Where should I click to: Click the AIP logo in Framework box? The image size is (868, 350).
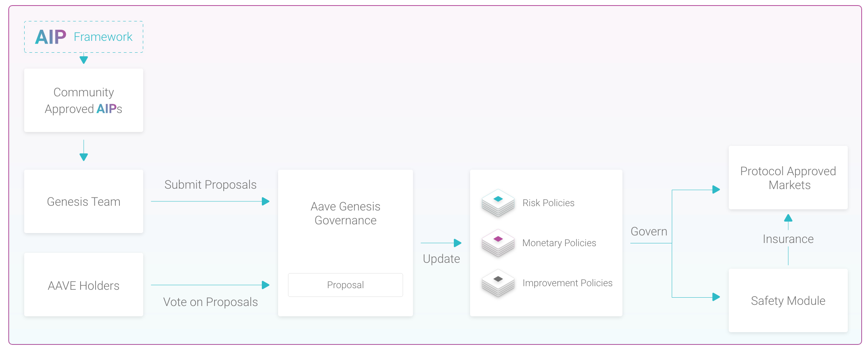point(51,37)
